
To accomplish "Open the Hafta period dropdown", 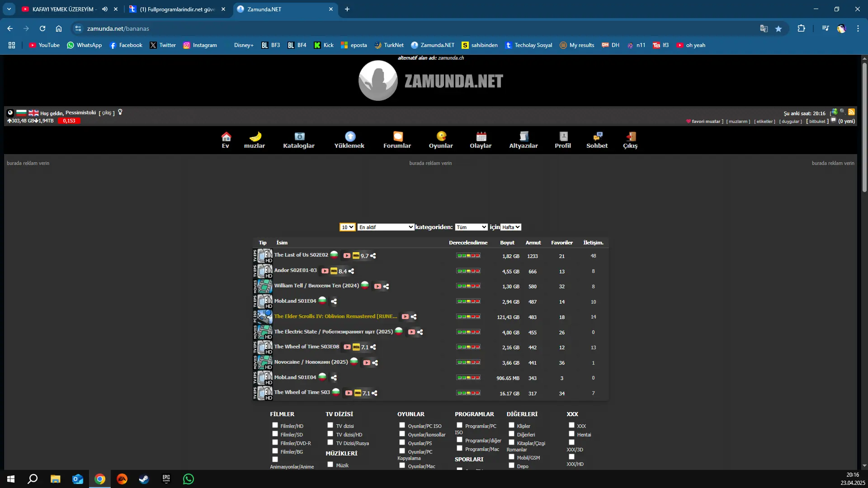I will (x=511, y=227).
